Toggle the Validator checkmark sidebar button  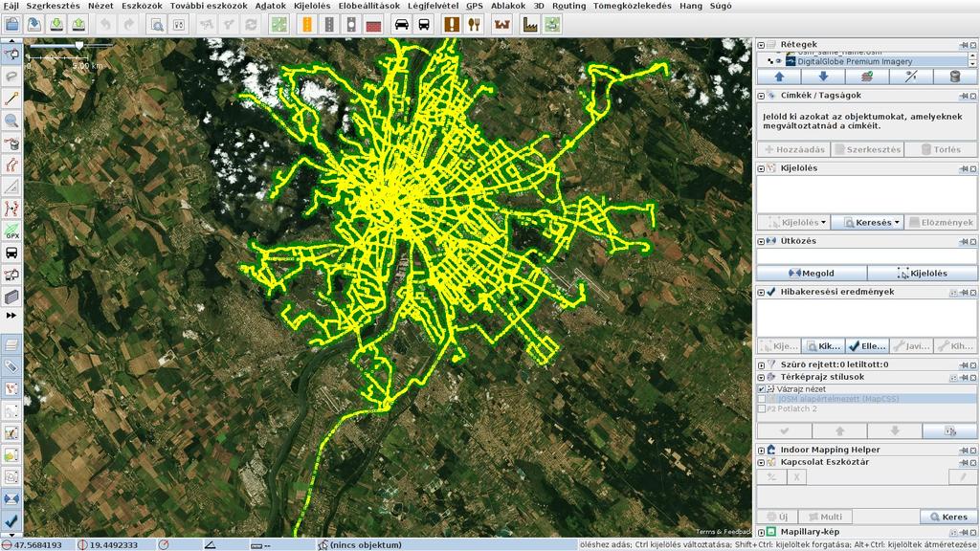11,521
